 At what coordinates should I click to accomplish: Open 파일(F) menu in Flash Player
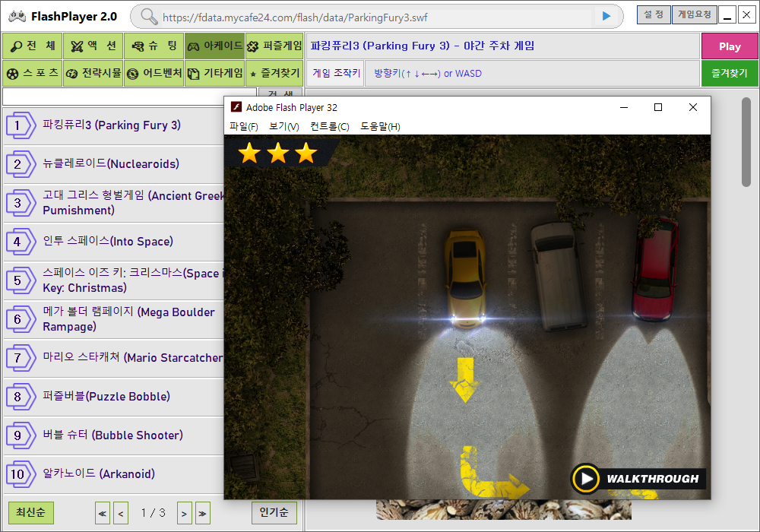(243, 126)
